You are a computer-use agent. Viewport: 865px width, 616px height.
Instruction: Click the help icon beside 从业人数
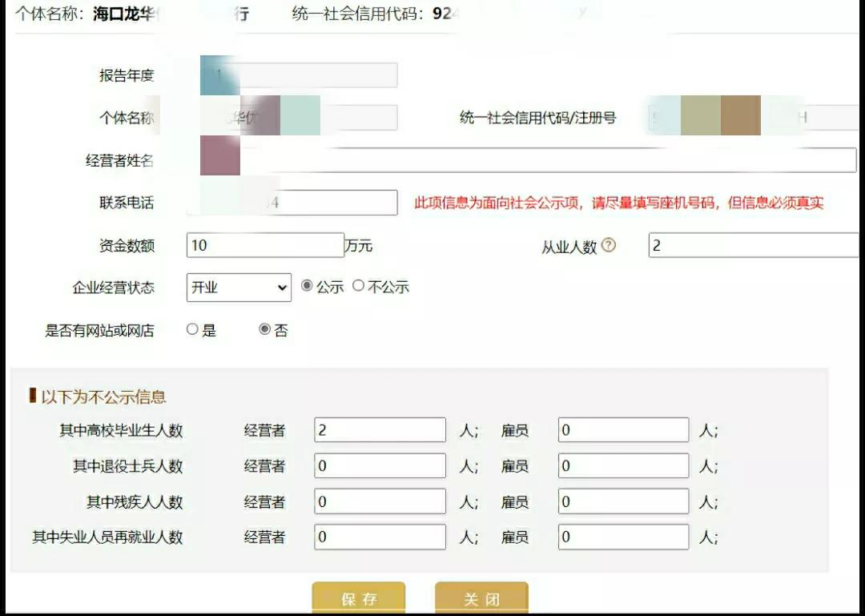[609, 245]
